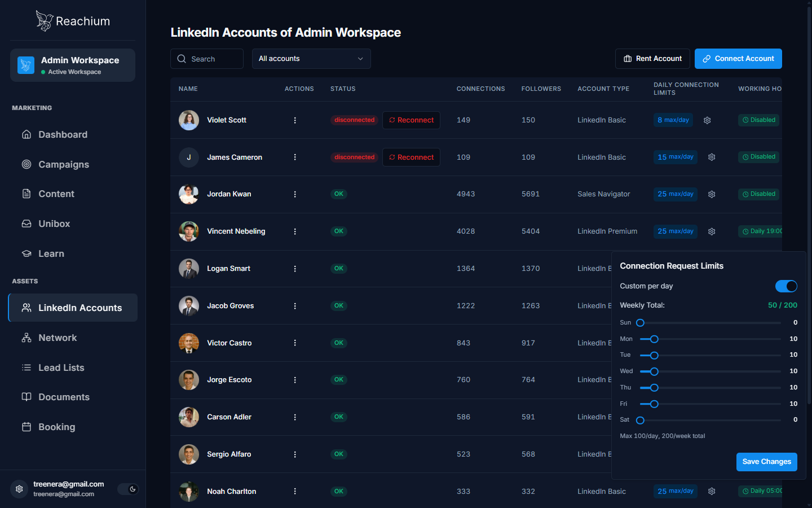Open actions menu for Victor Castro
The width and height of the screenshot is (812, 508).
(295, 343)
